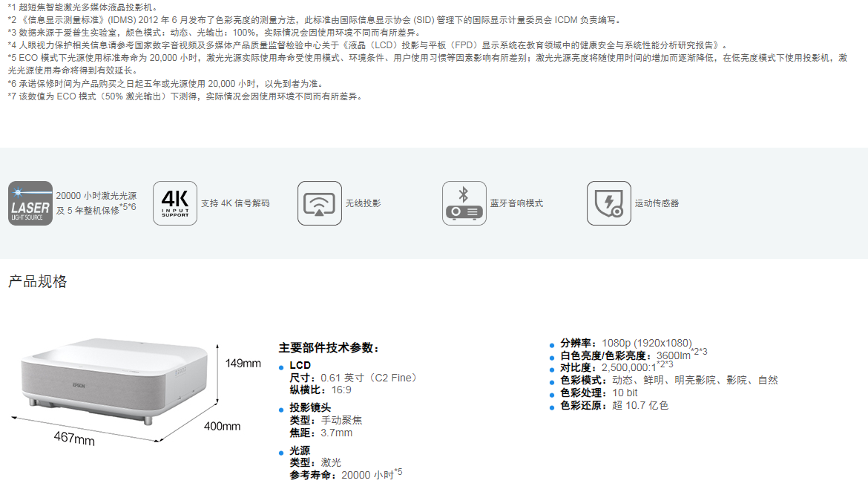Select the 对比度 2,500,000:1 specification line

(616, 367)
